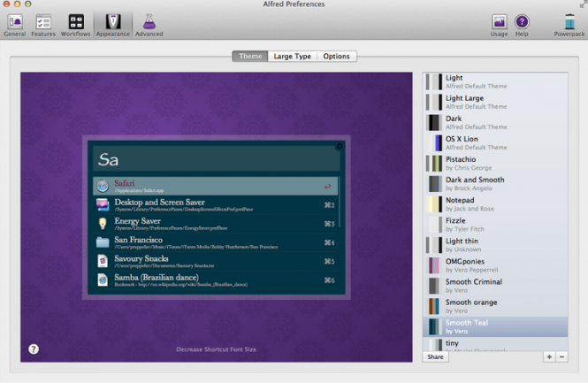The width and height of the screenshot is (588, 383).
Task: Select the OS X Lion theme
Action: (495, 143)
